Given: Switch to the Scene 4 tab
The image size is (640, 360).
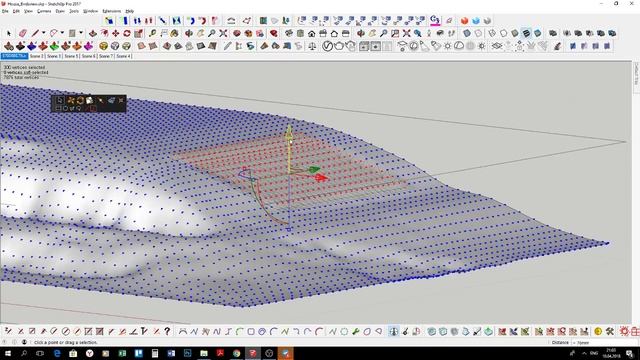Looking at the screenshot, I should pyautogui.click(x=123, y=56).
